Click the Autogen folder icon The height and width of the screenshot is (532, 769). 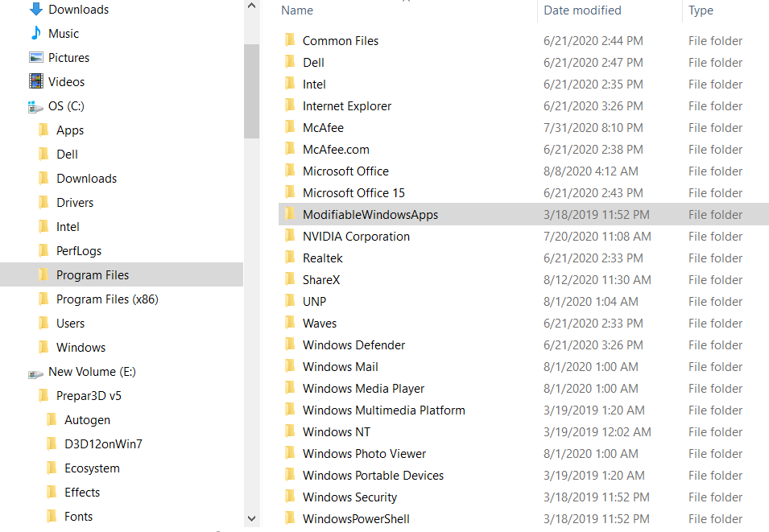(x=52, y=419)
